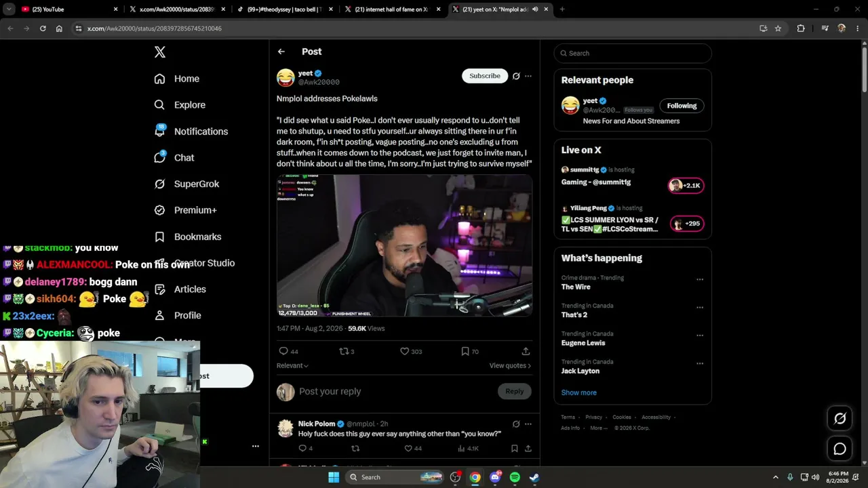Viewport: 868px width, 488px height.
Task: Share yeet's post with the share icon
Action: [x=526, y=351]
